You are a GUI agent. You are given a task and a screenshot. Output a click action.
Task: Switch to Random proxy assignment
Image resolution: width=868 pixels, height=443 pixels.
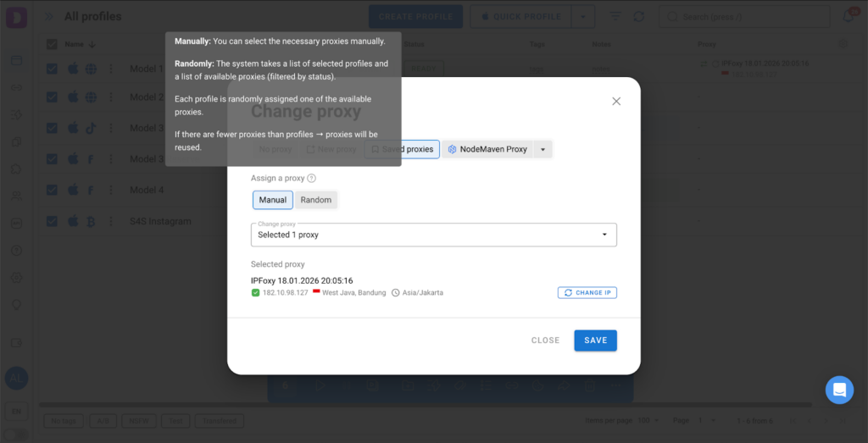(316, 200)
